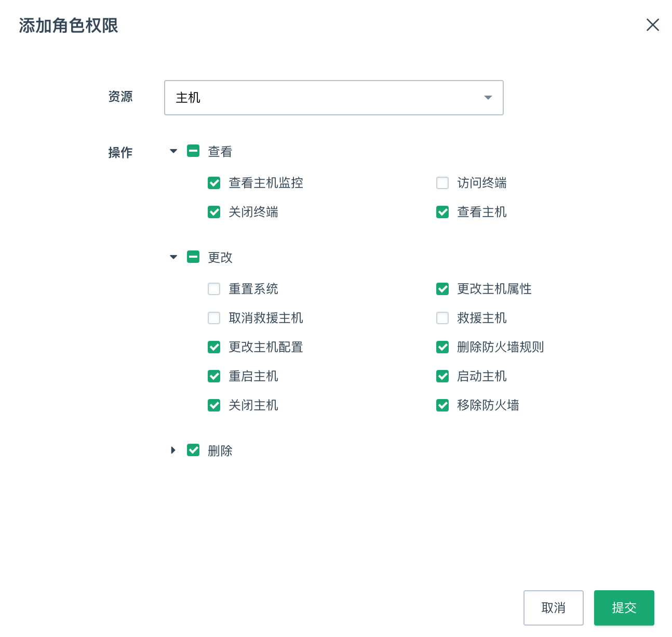Expand the 删除 permission group

(173, 450)
